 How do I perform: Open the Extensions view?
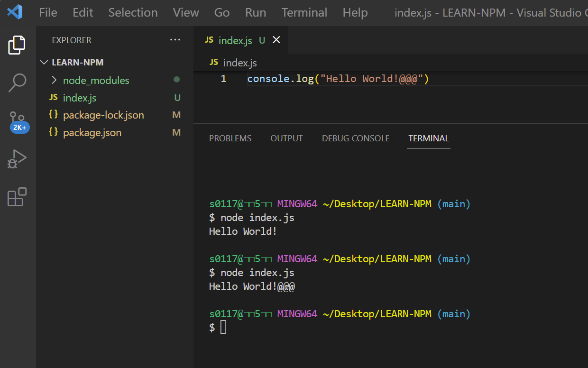[17, 197]
